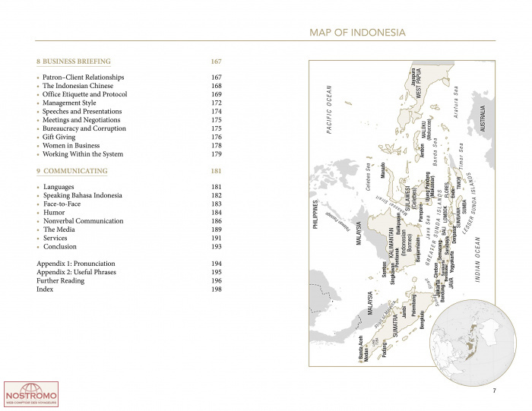Select 'Office Etiquette and Protocol' entry

point(84,94)
